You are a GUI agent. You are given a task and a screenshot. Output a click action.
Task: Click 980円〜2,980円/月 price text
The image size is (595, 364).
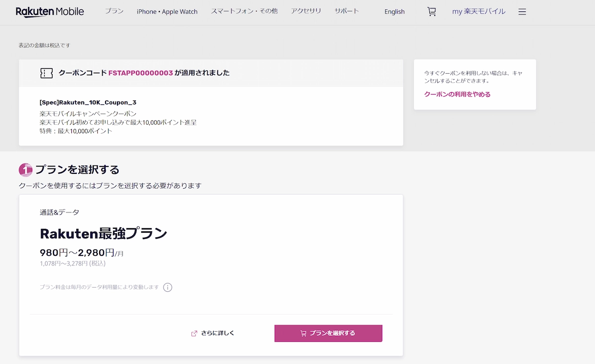coord(82,253)
